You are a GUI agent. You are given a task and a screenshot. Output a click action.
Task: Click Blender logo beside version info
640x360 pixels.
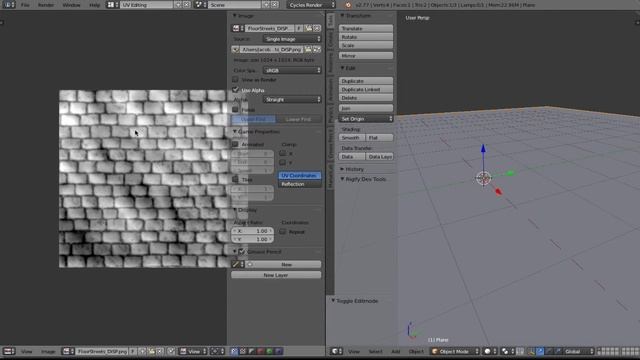tap(348, 5)
